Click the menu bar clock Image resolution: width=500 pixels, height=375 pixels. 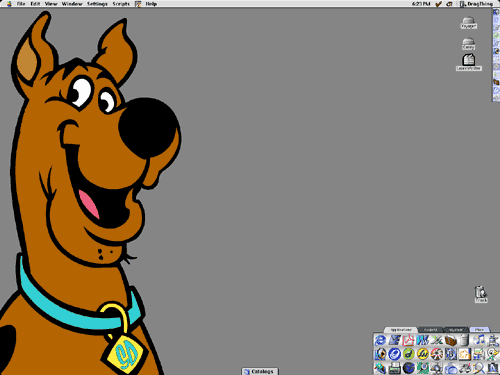[421, 4]
